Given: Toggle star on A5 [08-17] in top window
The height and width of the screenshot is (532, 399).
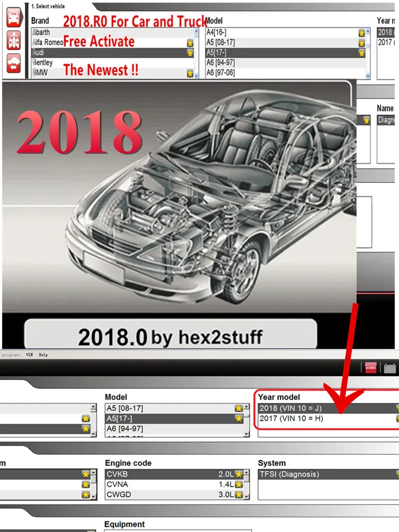Looking at the screenshot, I should coord(362,43).
